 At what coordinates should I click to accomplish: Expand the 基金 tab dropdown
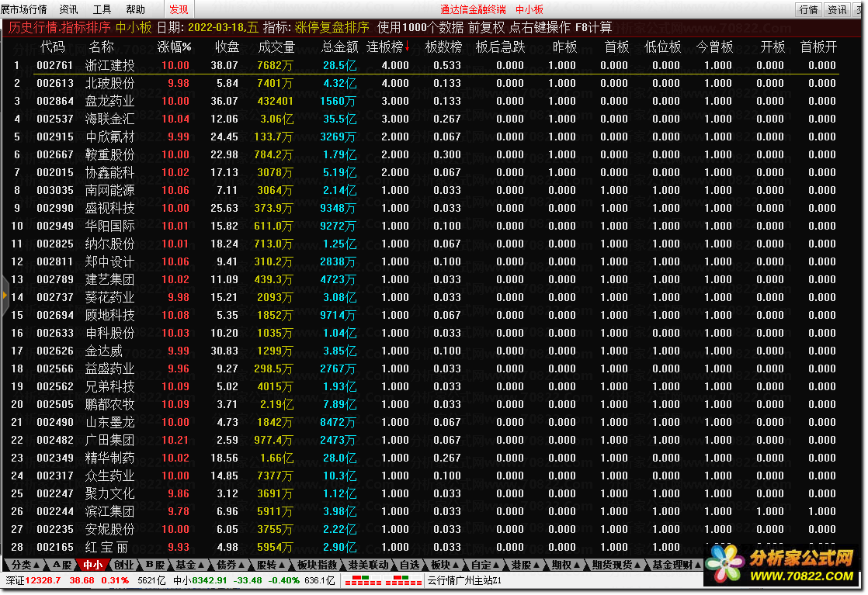[190, 565]
